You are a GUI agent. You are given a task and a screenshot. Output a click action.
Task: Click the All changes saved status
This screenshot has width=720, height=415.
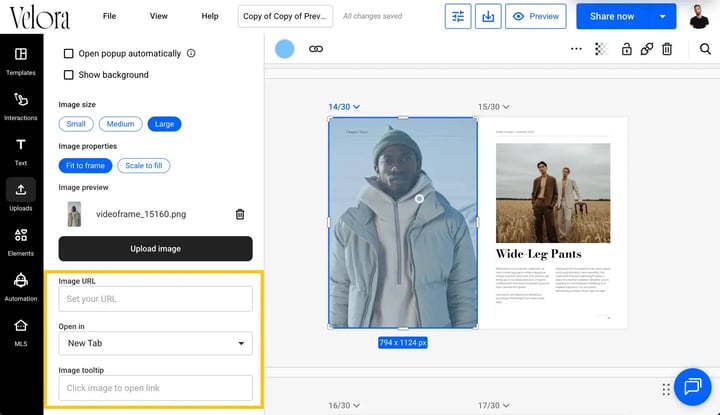372,16
